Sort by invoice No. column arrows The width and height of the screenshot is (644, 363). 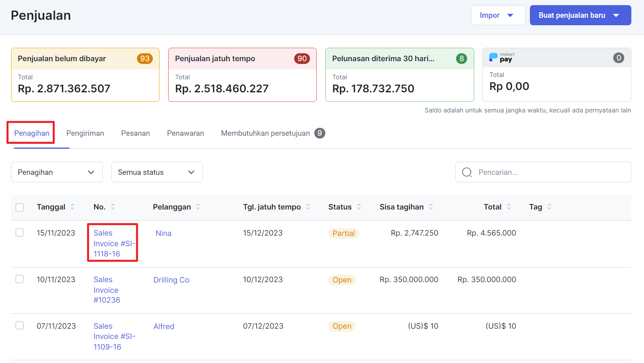pyautogui.click(x=113, y=207)
